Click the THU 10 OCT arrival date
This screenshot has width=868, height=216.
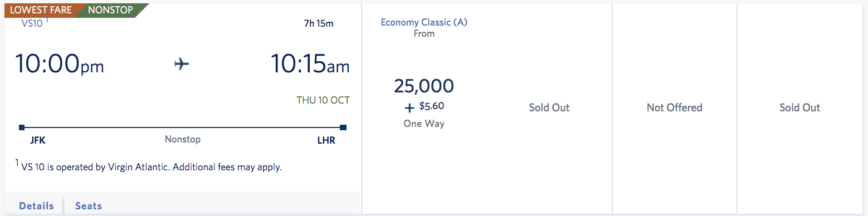point(323,100)
